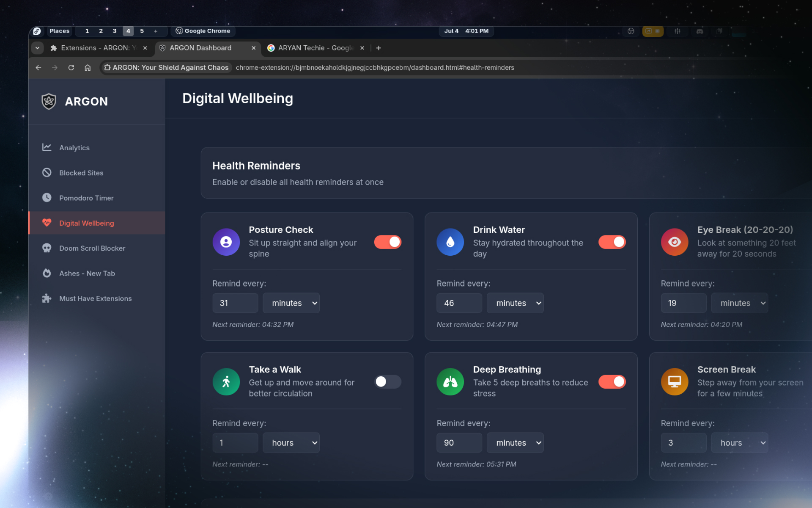Open the tab search chevron button
The height and width of the screenshot is (508, 812).
point(38,48)
